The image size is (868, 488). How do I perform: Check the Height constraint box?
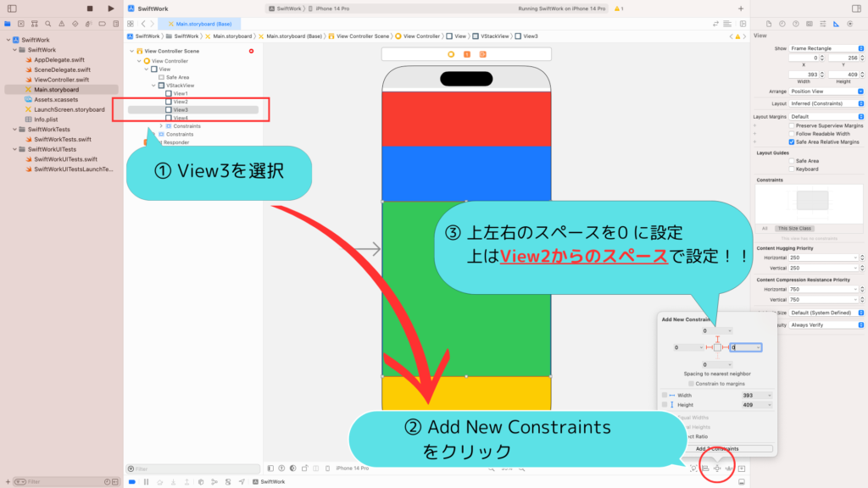click(x=665, y=404)
